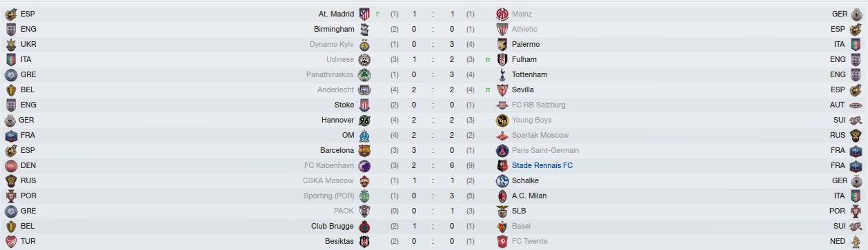Click the A.C. Milan club badge
The width and height of the screenshot is (868, 250).
coord(502,196)
